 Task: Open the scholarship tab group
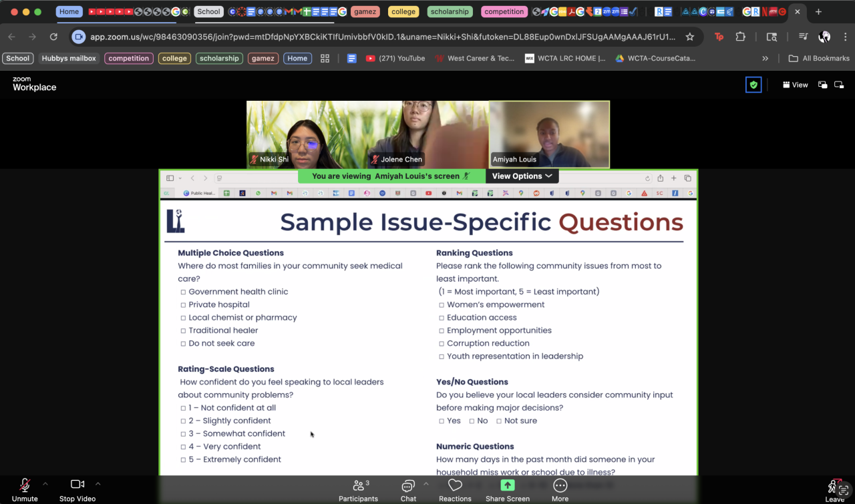click(x=450, y=11)
